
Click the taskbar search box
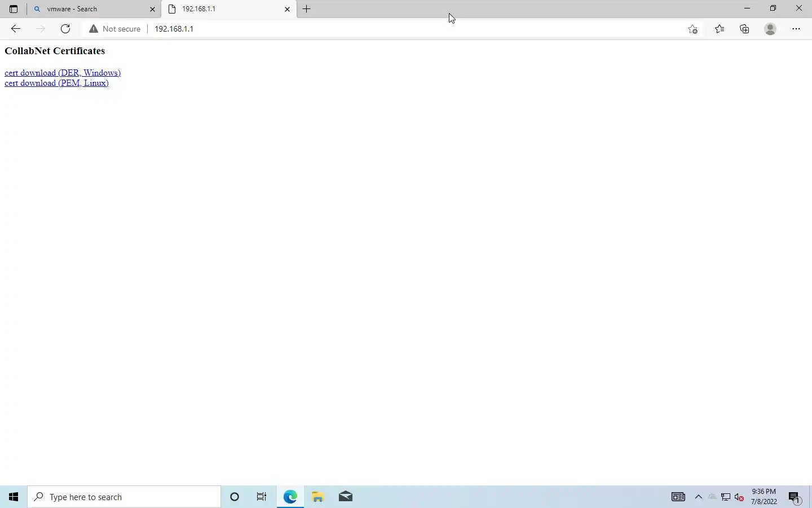tap(124, 497)
